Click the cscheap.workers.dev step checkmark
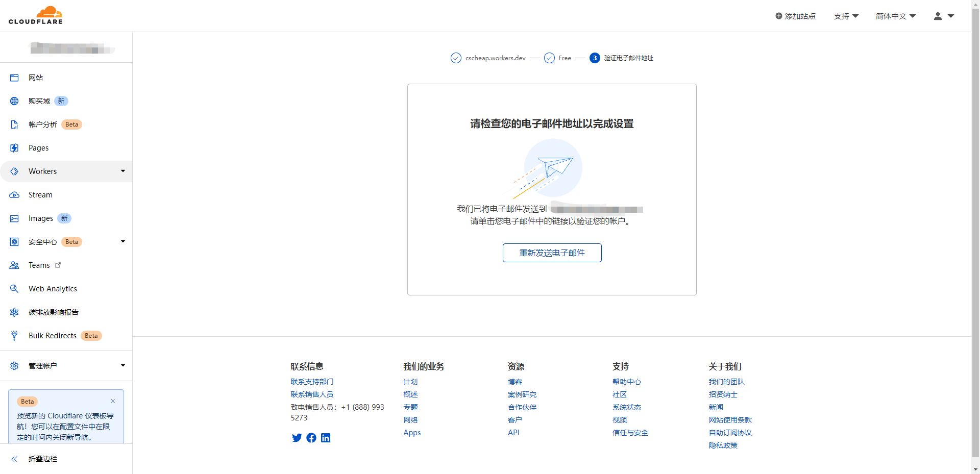Viewport: 980px width, 474px height. tap(456, 58)
